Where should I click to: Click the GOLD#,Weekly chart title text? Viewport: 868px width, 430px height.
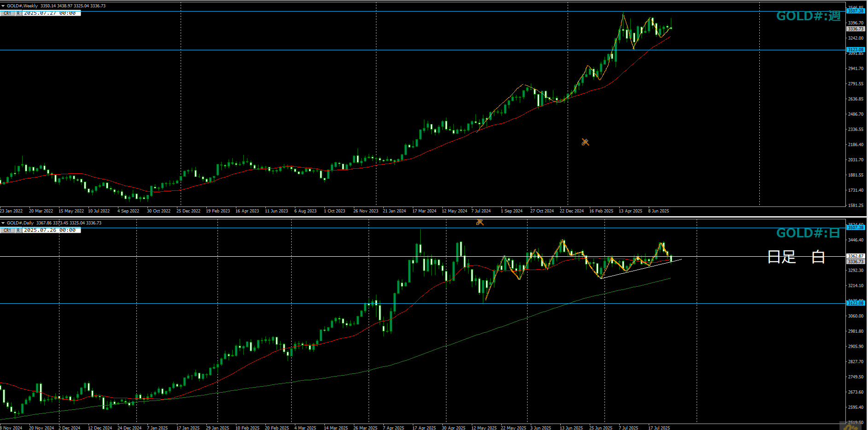point(22,6)
